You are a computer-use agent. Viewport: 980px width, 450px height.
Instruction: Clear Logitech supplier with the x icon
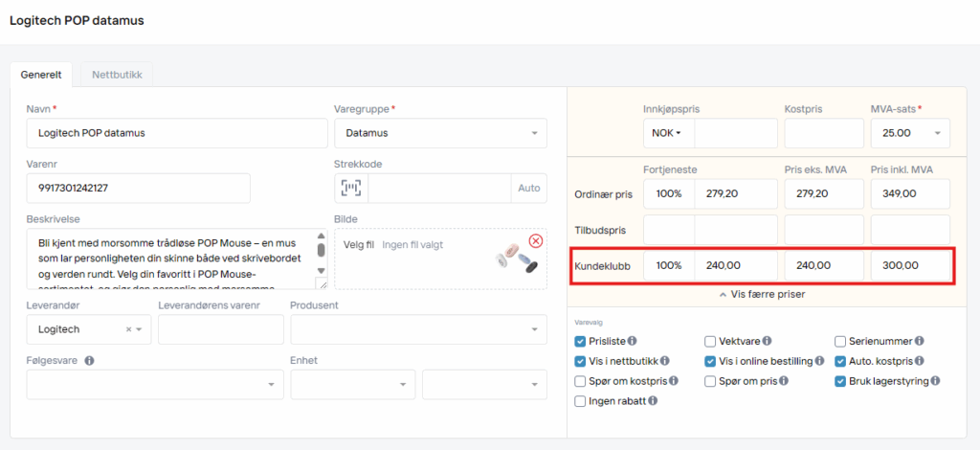(x=128, y=329)
